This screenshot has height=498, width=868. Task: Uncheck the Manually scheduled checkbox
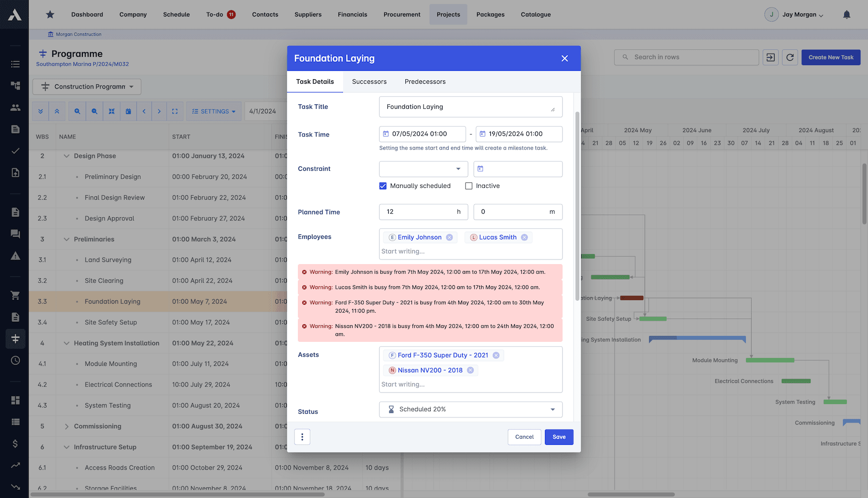(383, 186)
